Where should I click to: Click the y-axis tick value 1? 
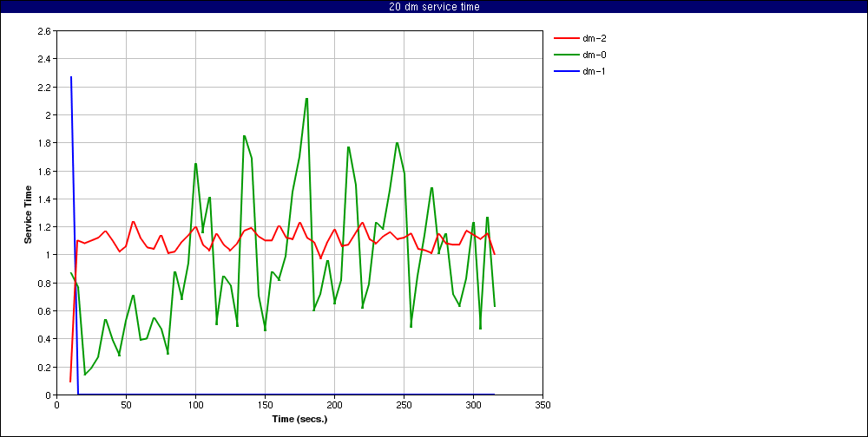[49, 255]
